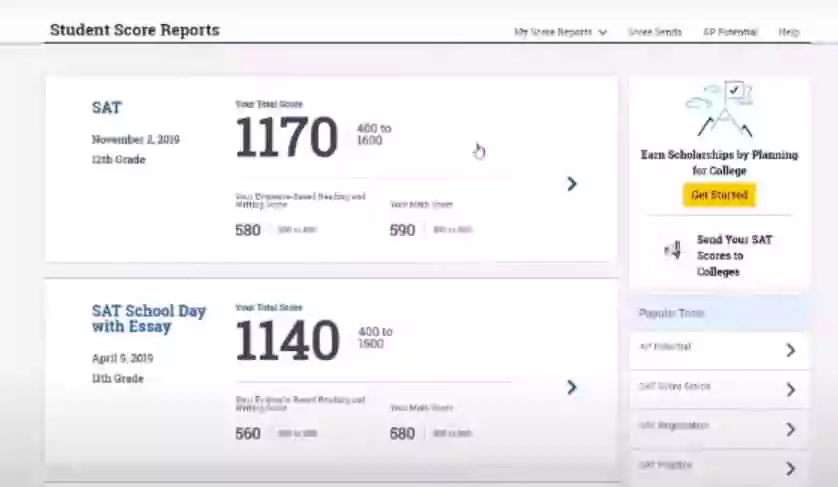
Task: Open the November 2019 SAT score details arrow
Action: [571, 184]
